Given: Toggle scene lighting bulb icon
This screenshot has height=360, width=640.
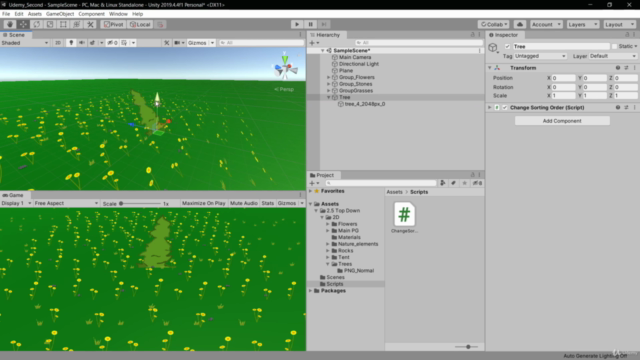Looking at the screenshot, I should click(x=71, y=43).
